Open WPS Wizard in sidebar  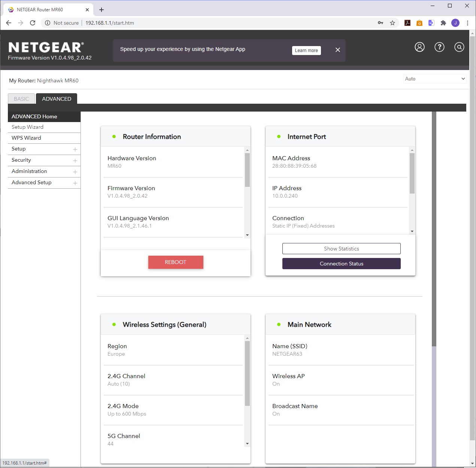44,138
